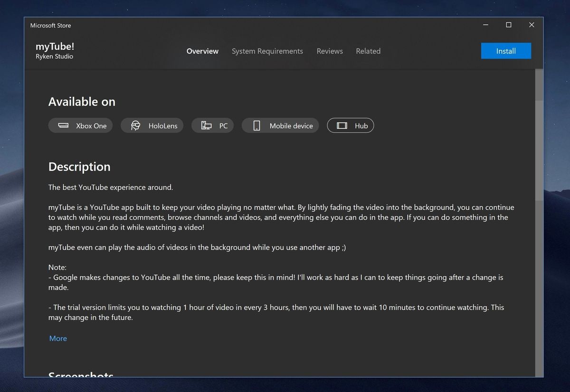The image size is (570, 392).
Task: Click the Screenshots section heading
Action: click(81, 375)
